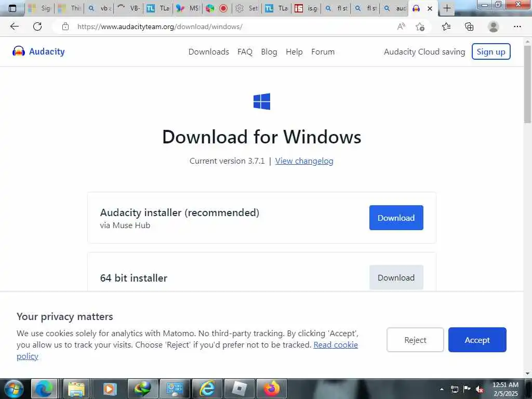The image size is (532, 399).
Task: Switch to the 'Set' settings tab
Action: [247, 8]
